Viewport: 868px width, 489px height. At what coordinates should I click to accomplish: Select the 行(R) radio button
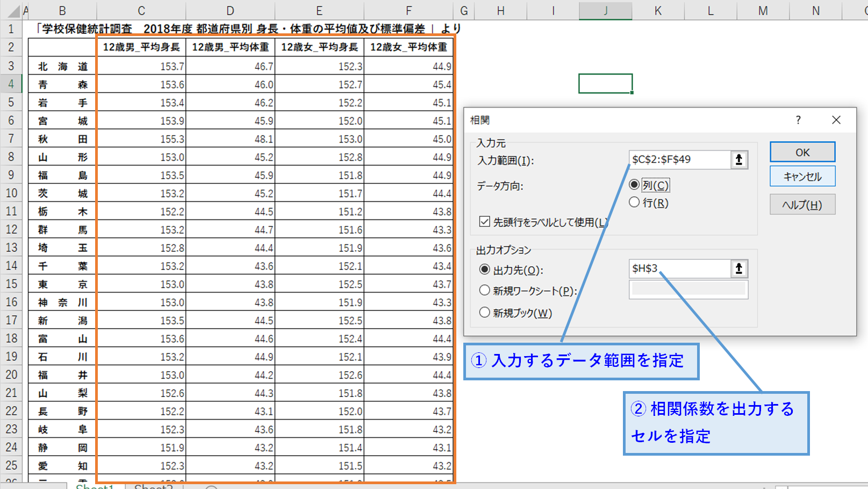click(635, 202)
